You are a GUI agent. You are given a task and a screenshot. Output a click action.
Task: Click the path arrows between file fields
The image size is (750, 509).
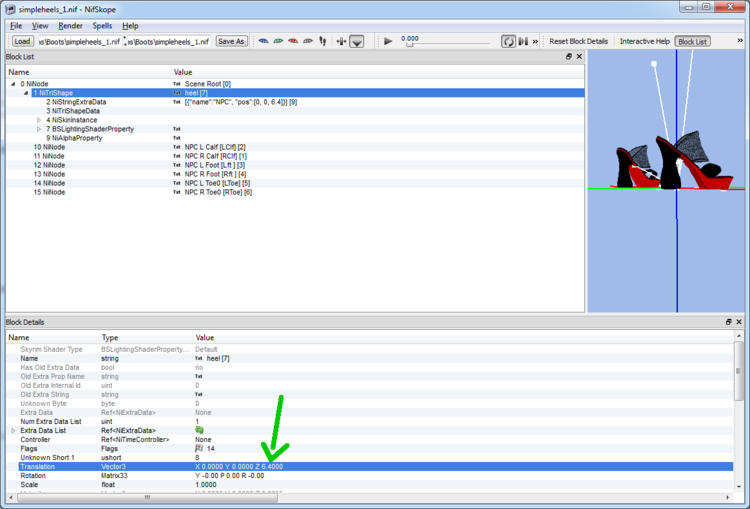click(x=125, y=42)
